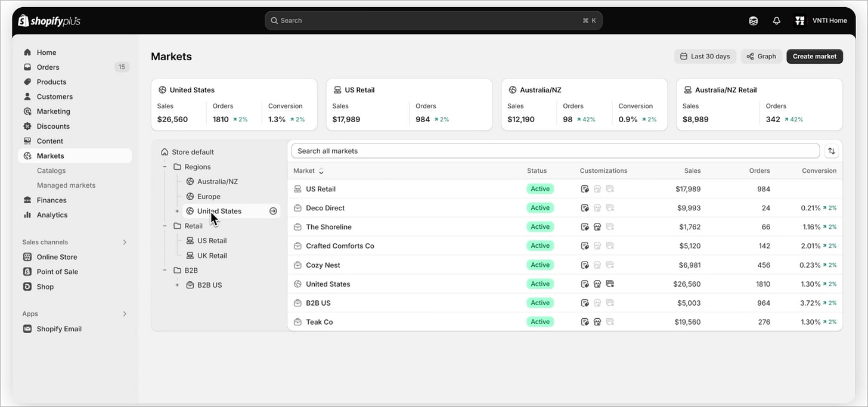Click the storefront customization icon on United States row
This screenshot has height=407, width=868.
pyautogui.click(x=597, y=284)
